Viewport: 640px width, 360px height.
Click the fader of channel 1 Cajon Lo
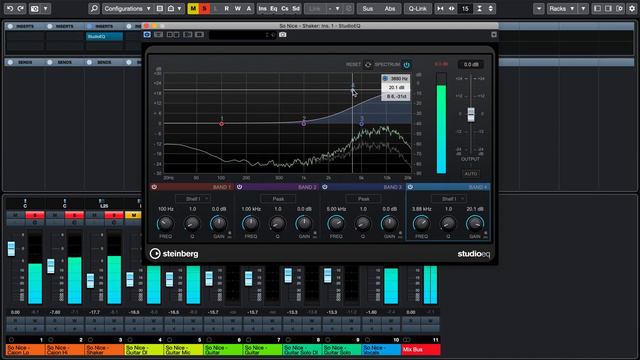click(11, 249)
